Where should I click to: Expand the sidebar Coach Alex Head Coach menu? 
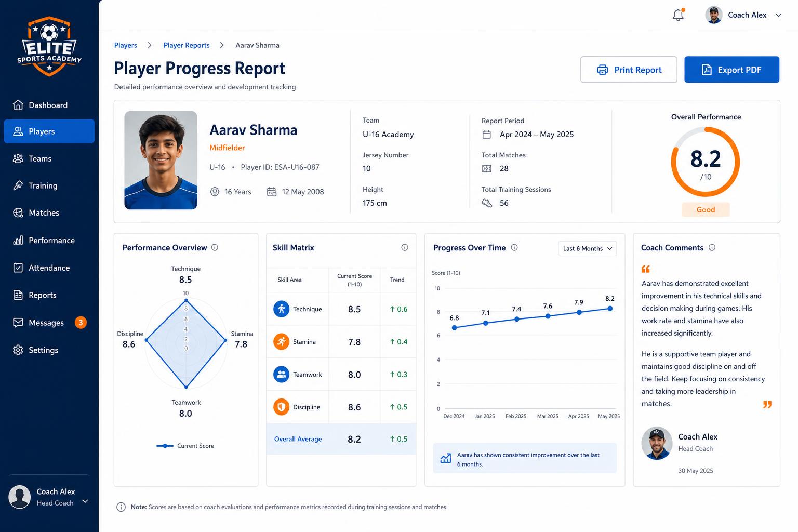click(x=85, y=501)
